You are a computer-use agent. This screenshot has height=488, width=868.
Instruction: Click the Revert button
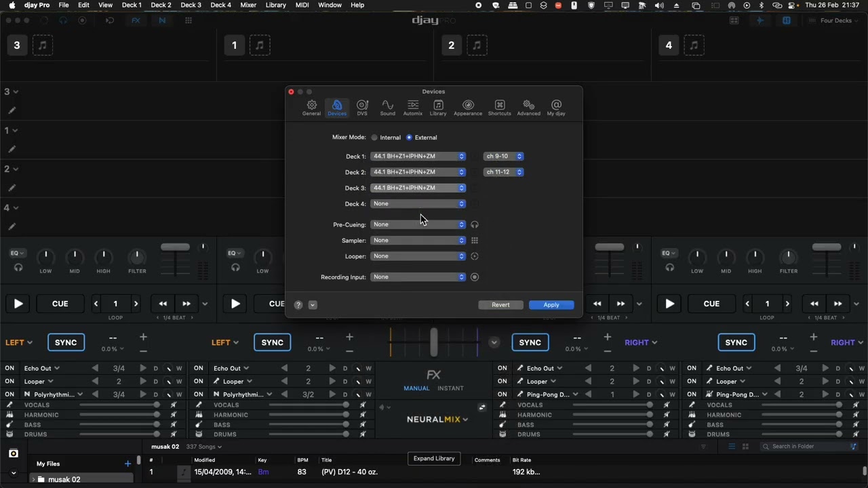tap(500, 305)
